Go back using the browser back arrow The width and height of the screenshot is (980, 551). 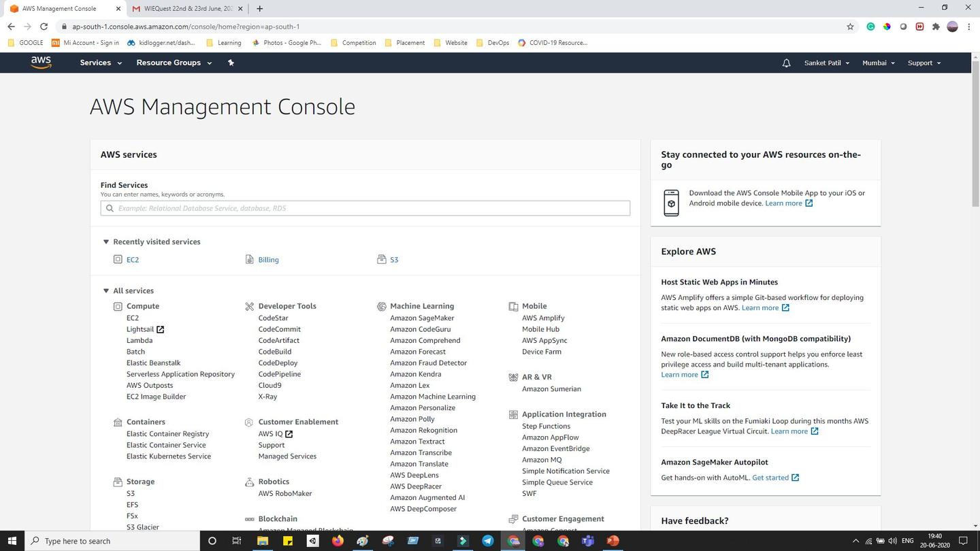pyautogui.click(x=11, y=27)
